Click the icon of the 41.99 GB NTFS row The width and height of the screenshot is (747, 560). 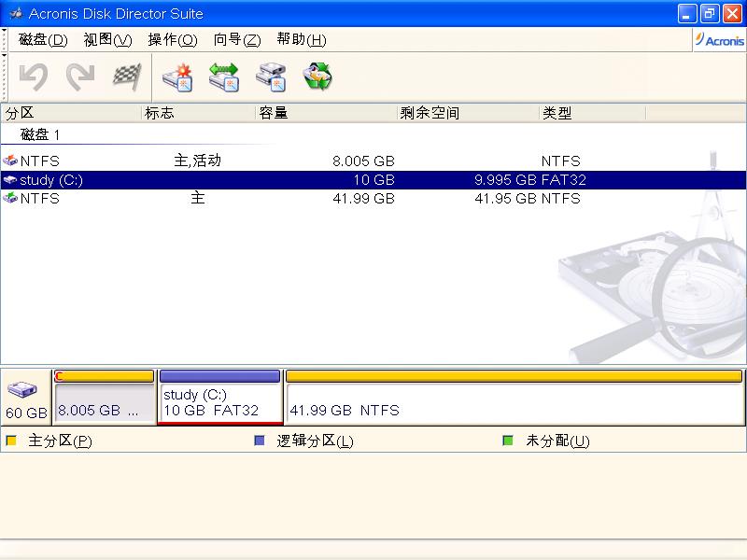10,198
